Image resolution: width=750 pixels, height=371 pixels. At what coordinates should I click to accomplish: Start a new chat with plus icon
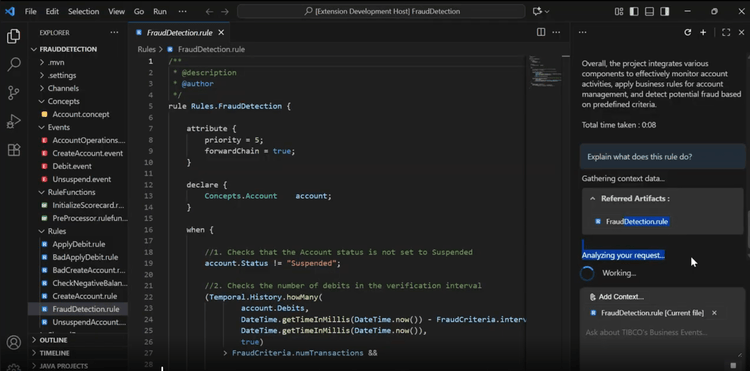point(703,33)
